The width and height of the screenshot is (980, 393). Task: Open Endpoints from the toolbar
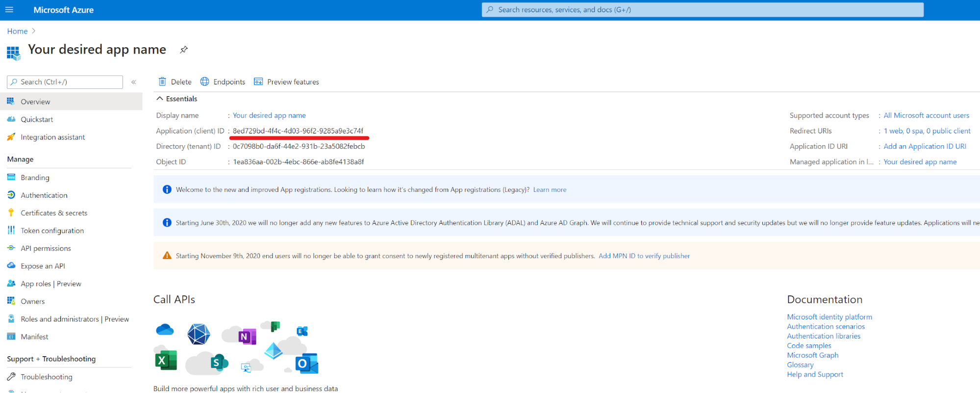point(223,81)
